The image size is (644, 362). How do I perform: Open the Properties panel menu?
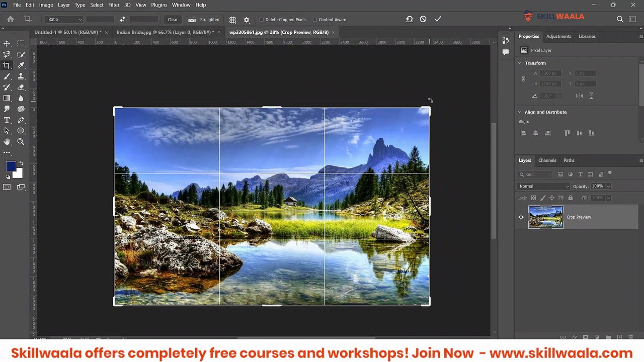point(640,37)
